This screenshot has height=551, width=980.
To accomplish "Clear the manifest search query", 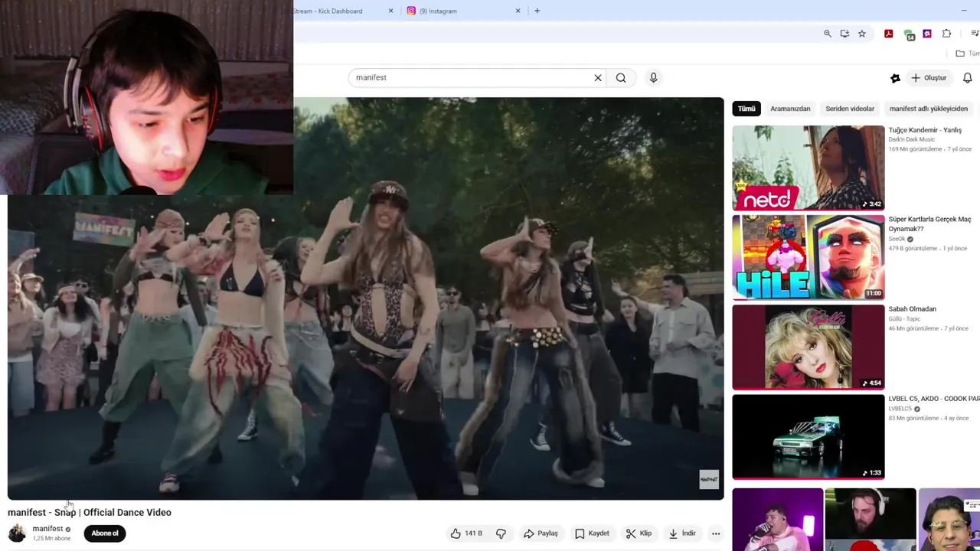I will [598, 77].
